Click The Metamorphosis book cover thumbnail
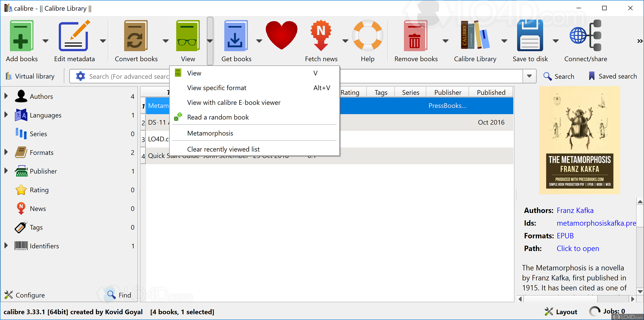The image size is (644, 320). point(579,140)
